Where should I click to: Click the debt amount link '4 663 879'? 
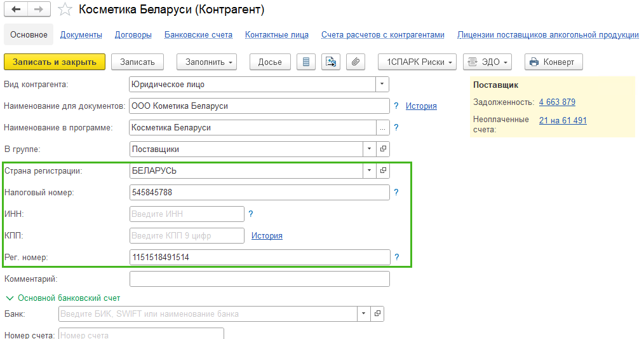tap(557, 102)
